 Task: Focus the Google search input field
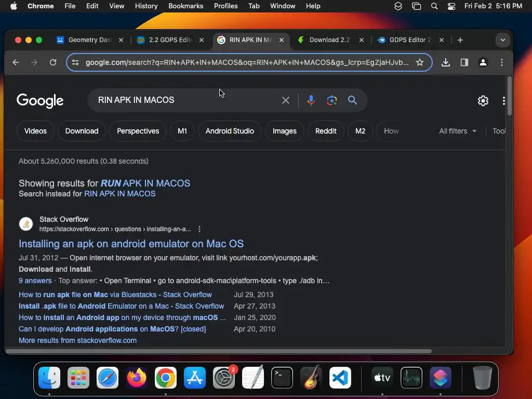pos(187,100)
